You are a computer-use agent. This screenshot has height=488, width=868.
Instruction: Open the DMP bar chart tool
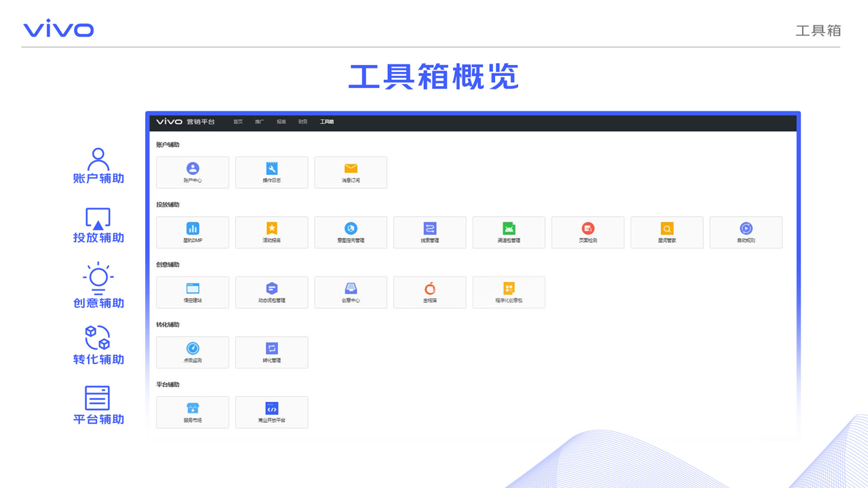[193, 232]
